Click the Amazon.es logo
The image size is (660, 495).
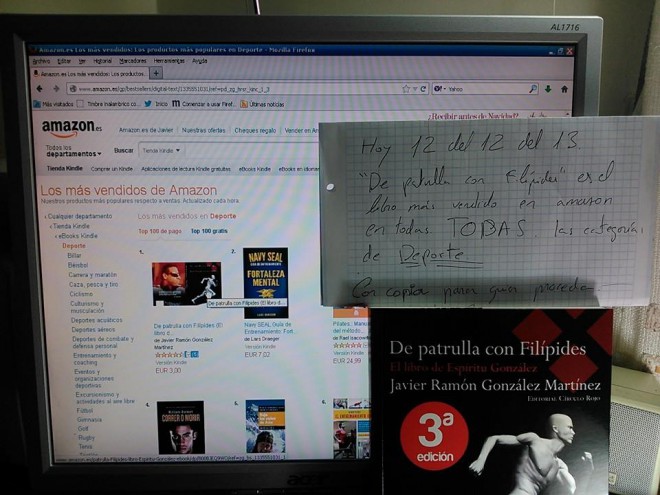tap(72, 128)
